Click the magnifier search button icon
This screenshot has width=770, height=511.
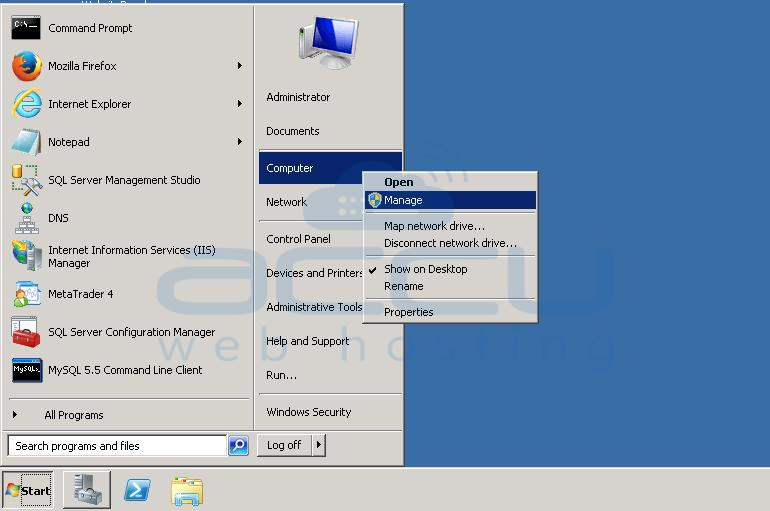pyautogui.click(x=239, y=445)
